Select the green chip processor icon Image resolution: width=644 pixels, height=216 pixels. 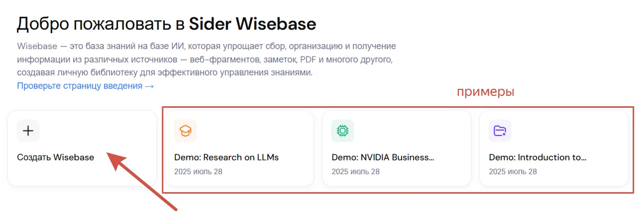342,131
